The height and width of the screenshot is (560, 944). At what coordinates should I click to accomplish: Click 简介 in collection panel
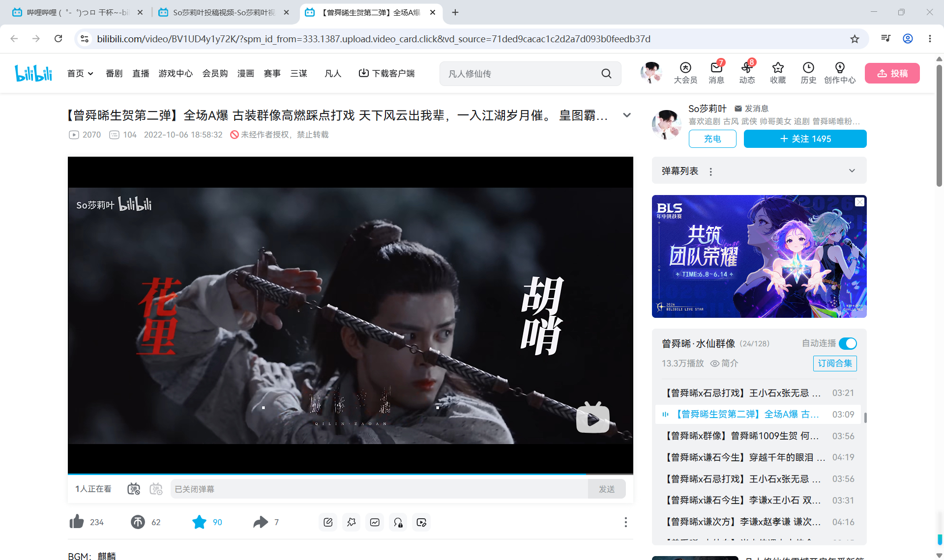pyautogui.click(x=724, y=363)
